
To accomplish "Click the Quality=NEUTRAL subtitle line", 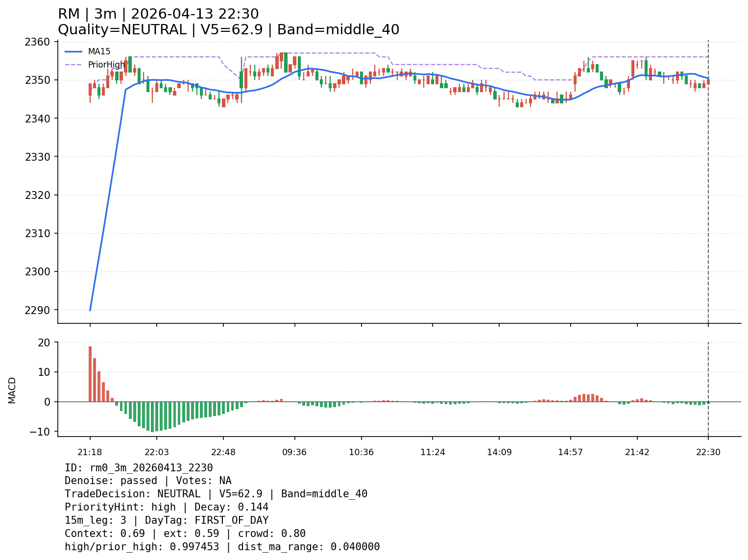I will click(x=228, y=30).
